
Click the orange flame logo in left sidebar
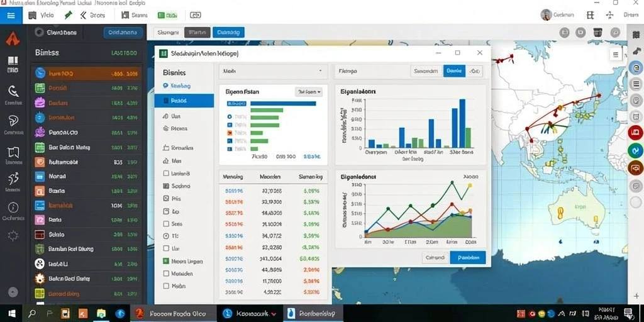13,38
